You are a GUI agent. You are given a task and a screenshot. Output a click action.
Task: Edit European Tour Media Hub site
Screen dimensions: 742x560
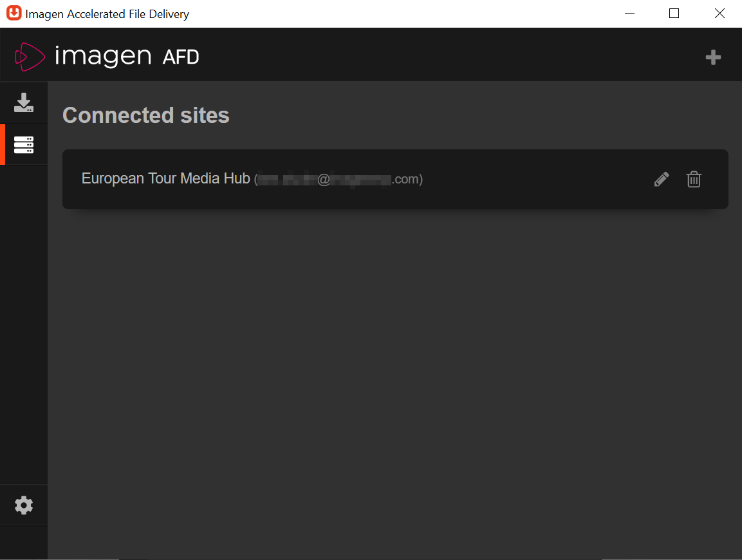pos(662,179)
